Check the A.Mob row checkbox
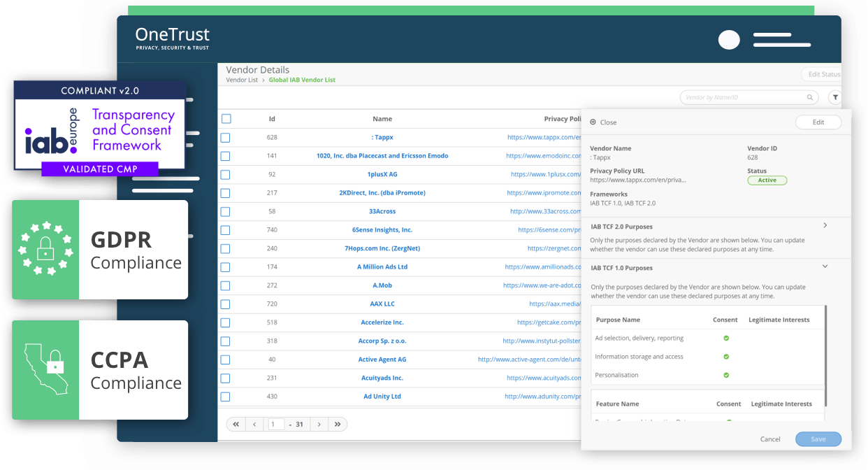The image size is (868, 470). click(x=226, y=286)
